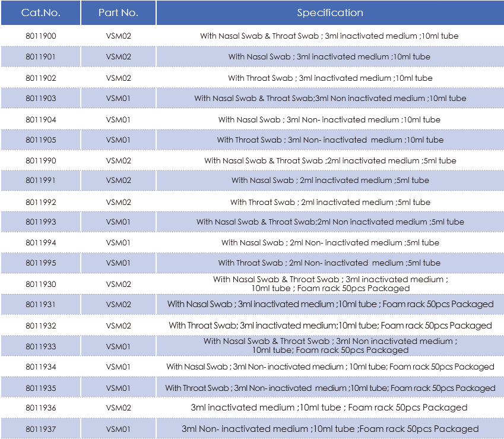Click the 8011905 catalog number

click(x=41, y=140)
